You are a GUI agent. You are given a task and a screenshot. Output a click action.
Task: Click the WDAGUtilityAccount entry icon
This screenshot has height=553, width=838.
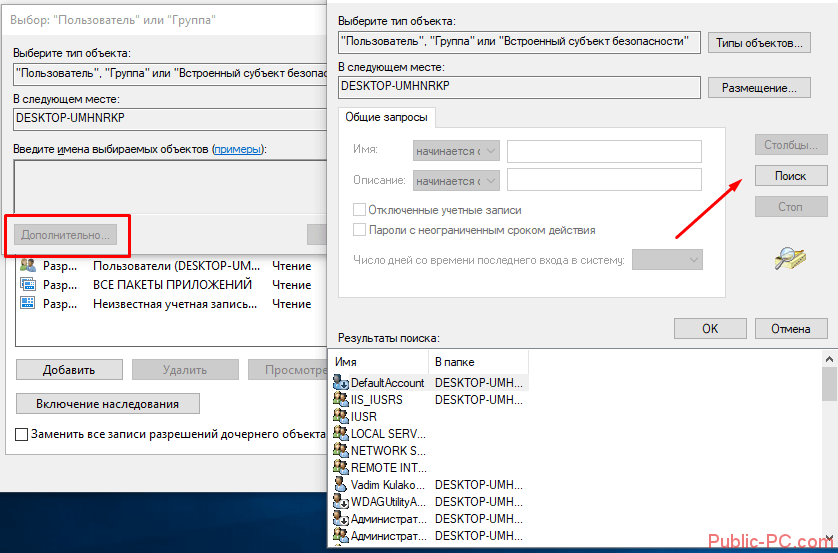pos(341,501)
